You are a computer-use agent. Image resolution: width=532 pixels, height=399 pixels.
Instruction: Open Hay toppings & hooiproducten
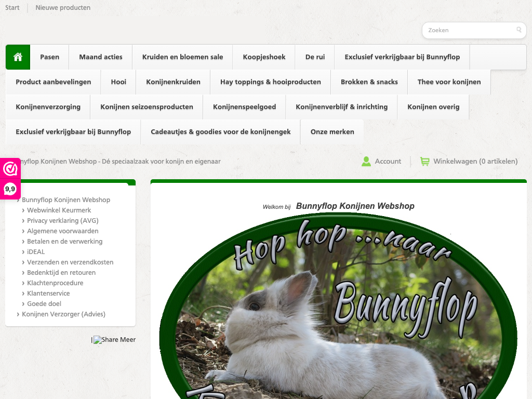point(270,82)
